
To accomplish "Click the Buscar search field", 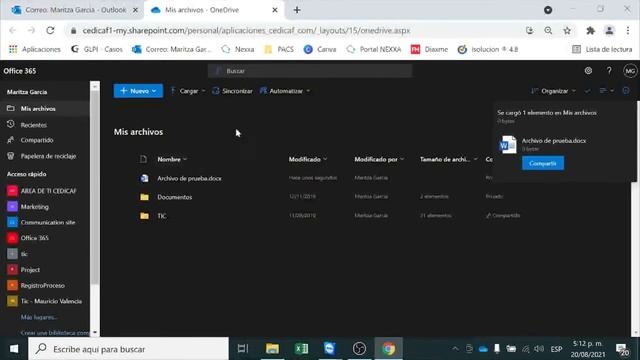I will [310, 71].
